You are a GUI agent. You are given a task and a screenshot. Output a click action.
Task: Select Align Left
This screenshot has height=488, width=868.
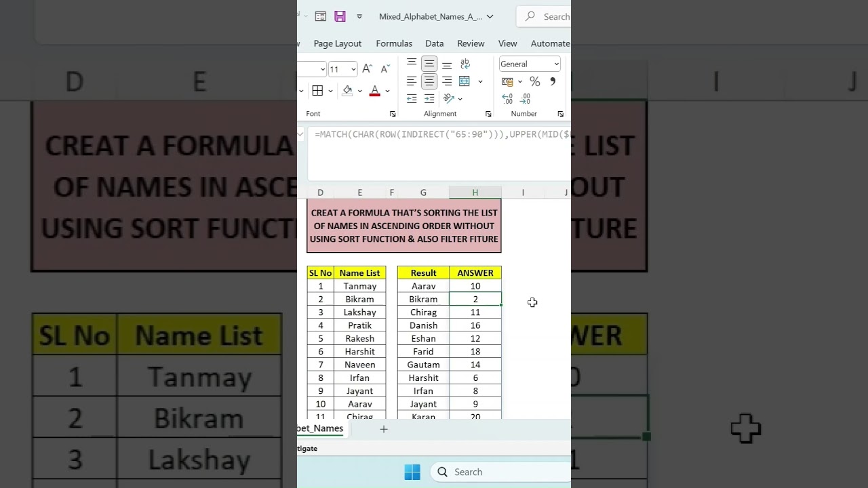point(412,81)
